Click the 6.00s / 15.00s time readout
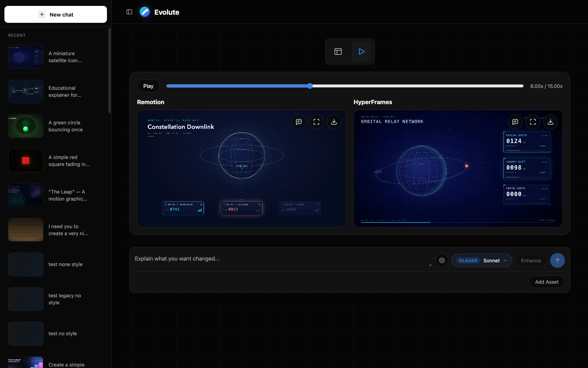588x368 pixels. [x=546, y=86]
